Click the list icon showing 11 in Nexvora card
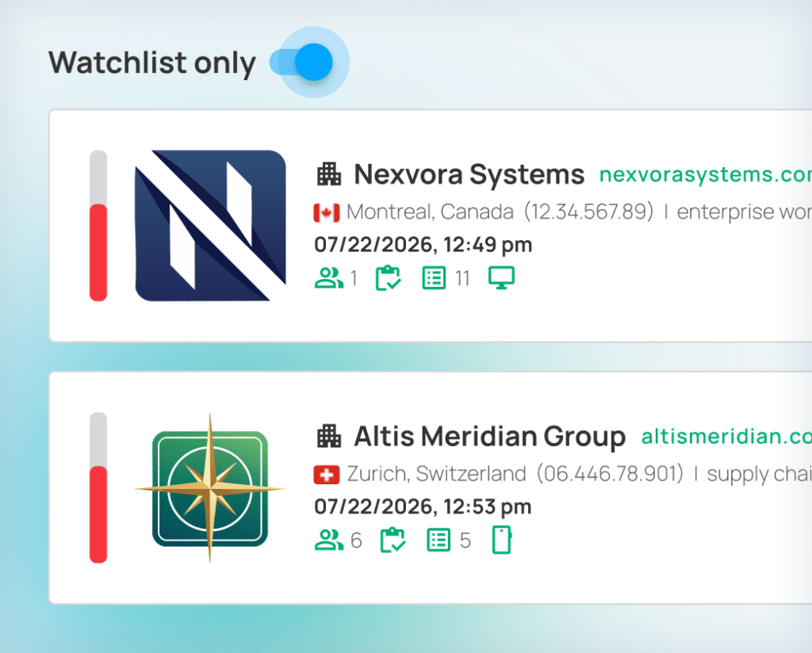Screen dimensions: 812x653 point(434,278)
